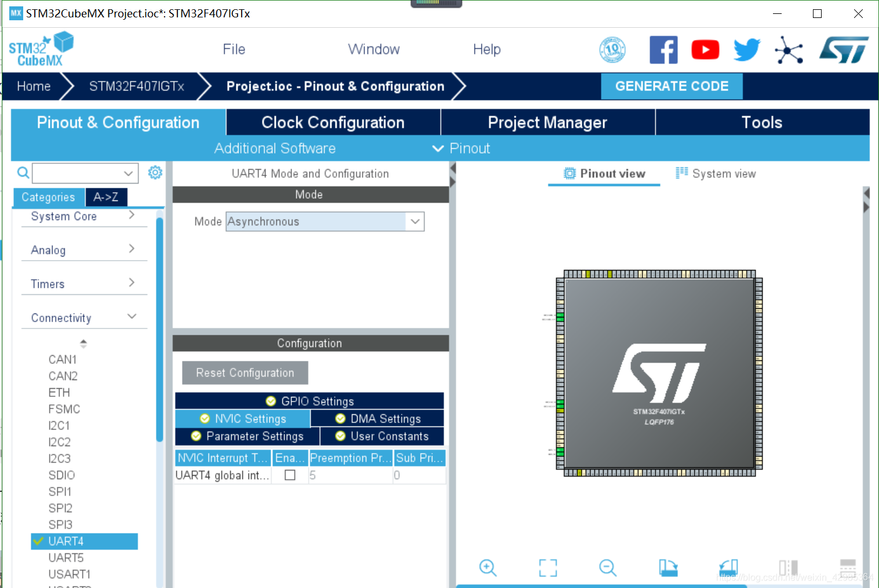Click the ST logo on the chip
Viewport: 879px width, 588px height.
pos(659,373)
